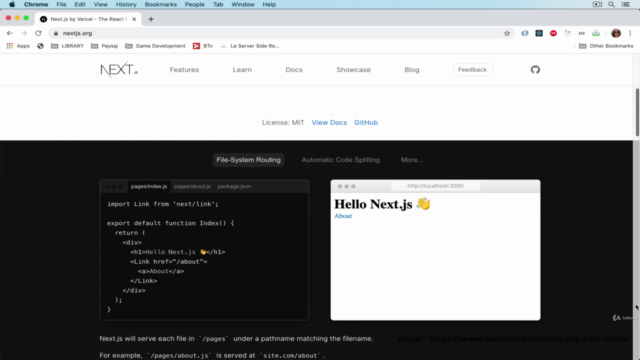Open the Docs page
Image resolution: width=640 pixels, height=360 pixels.
pos(294,70)
